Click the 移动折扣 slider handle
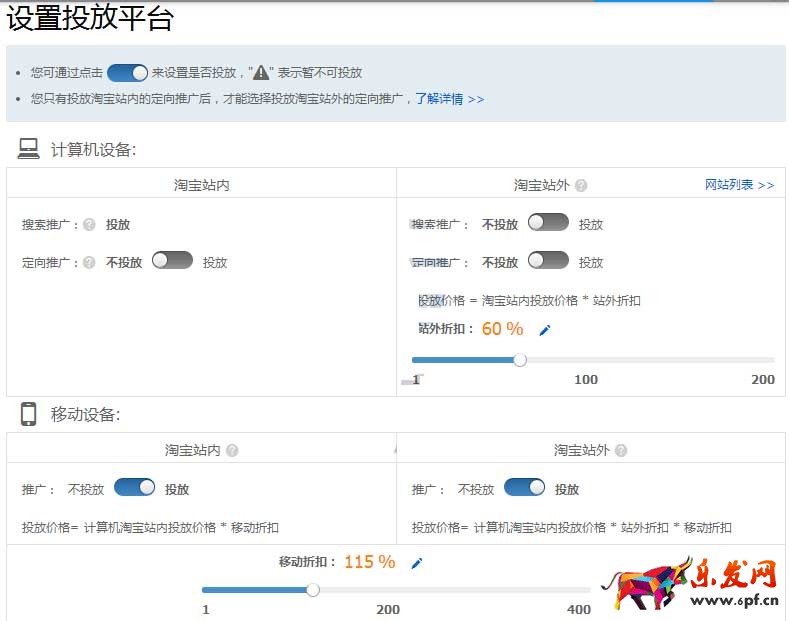 313,590
